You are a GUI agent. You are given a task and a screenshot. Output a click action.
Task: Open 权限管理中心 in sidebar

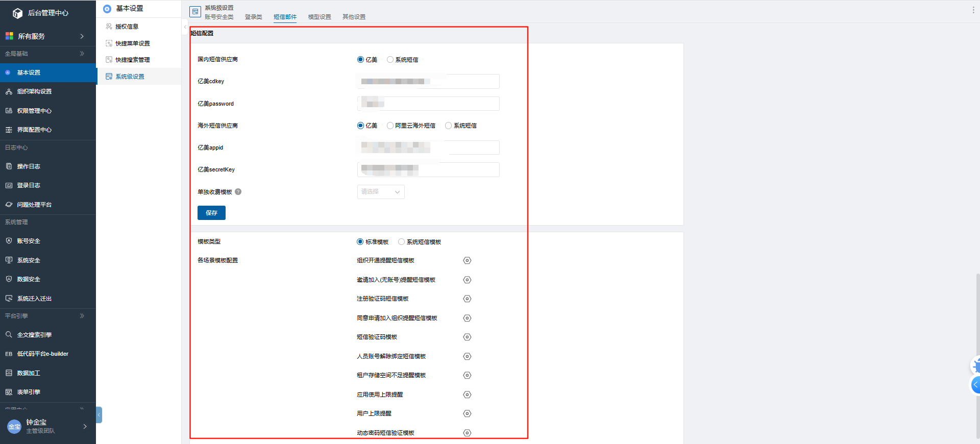48,111
